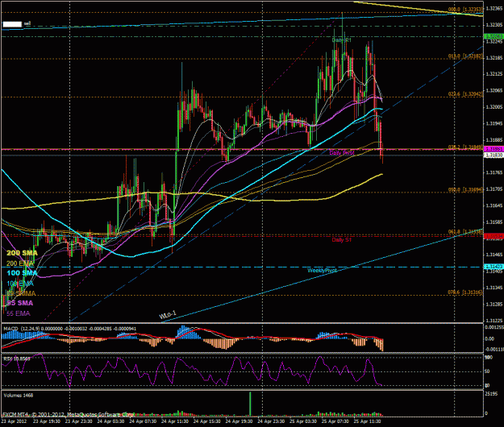Click the Daily R1 level label
Screen dimensions: 504x427
[x=342, y=40]
